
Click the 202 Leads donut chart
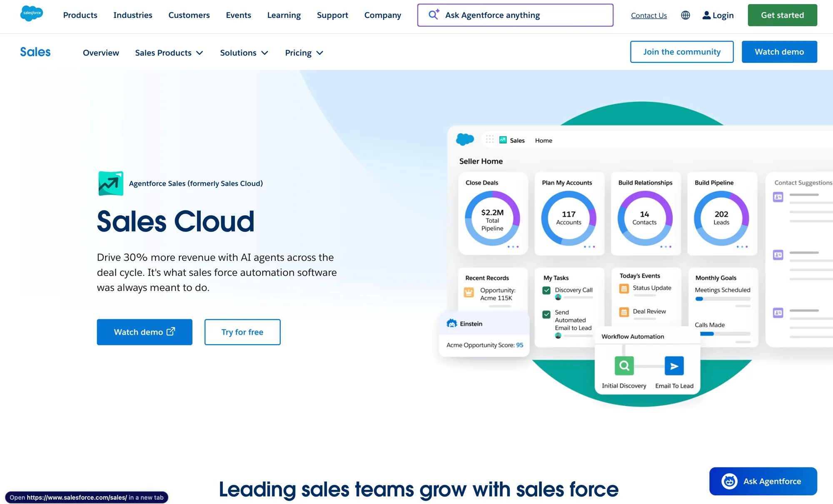tap(721, 218)
